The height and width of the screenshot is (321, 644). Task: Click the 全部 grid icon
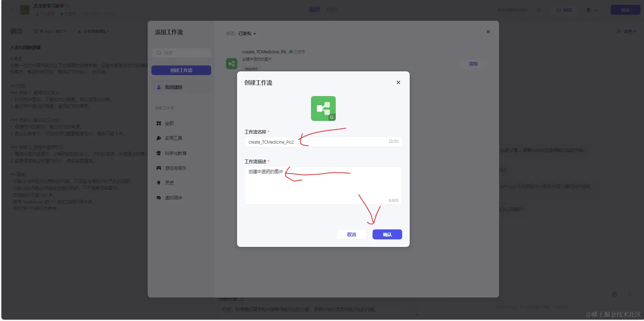[159, 123]
